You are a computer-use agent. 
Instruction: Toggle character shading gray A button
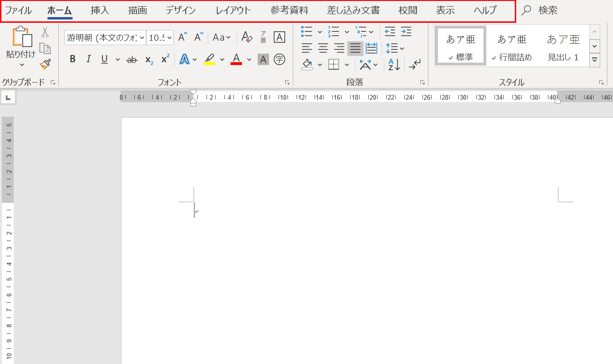coord(263,59)
